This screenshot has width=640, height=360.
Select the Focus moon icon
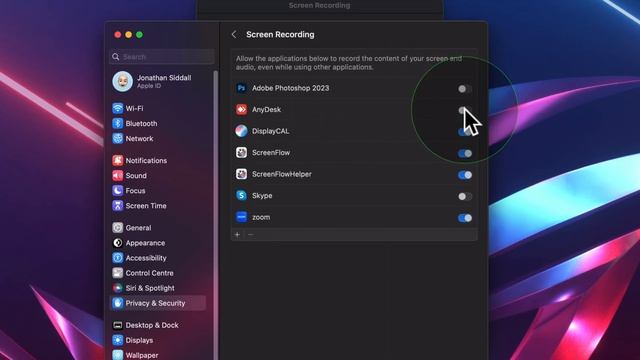pyautogui.click(x=118, y=191)
